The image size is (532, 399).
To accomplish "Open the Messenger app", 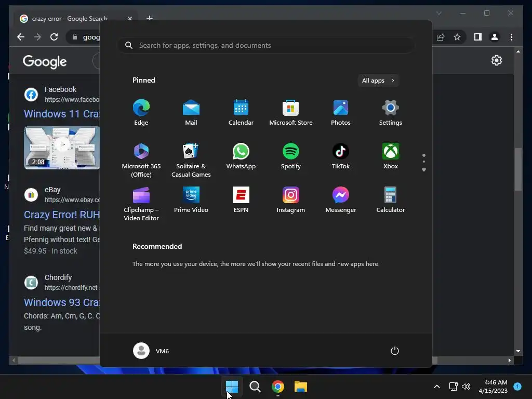I will pyautogui.click(x=341, y=199).
